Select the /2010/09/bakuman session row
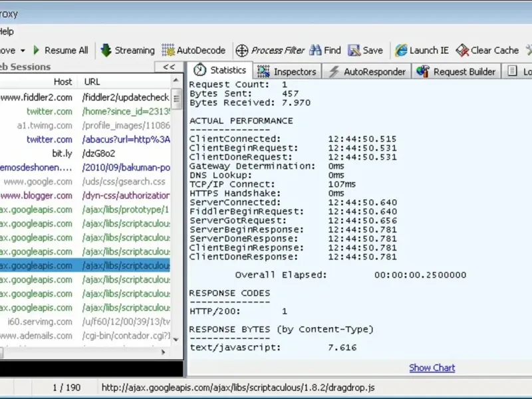Image resolution: width=532 pixels, height=399 pixels. pos(85,168)
